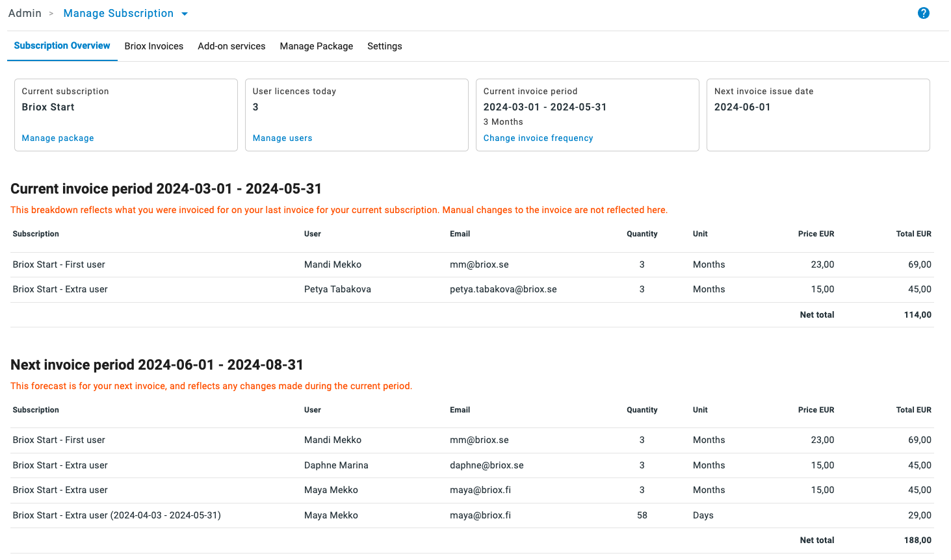Open the Settings tab

click(384, 45)
